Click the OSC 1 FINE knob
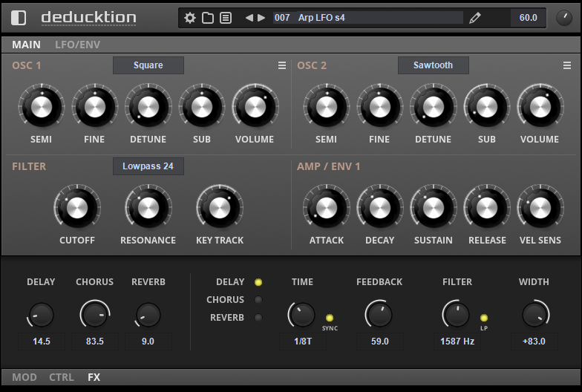 point(95,107)
